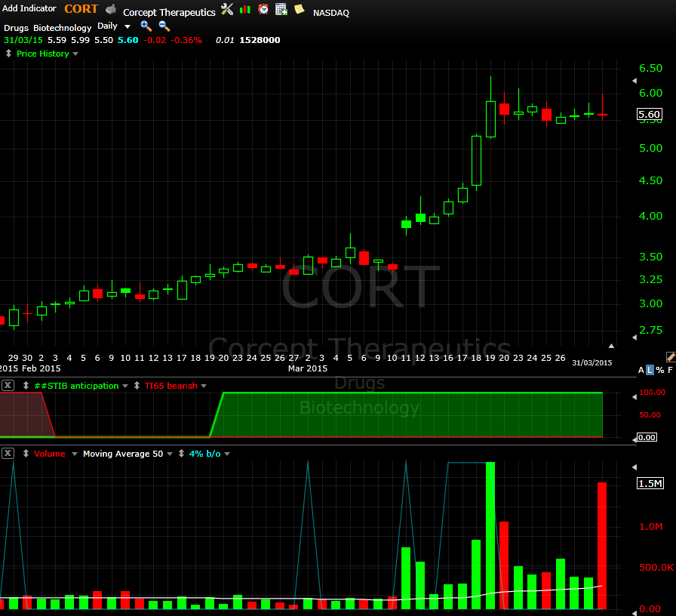Click the boxed 5.60 current price marker
Viewport: 676px width, 616px height.
(x=650, y=114)
